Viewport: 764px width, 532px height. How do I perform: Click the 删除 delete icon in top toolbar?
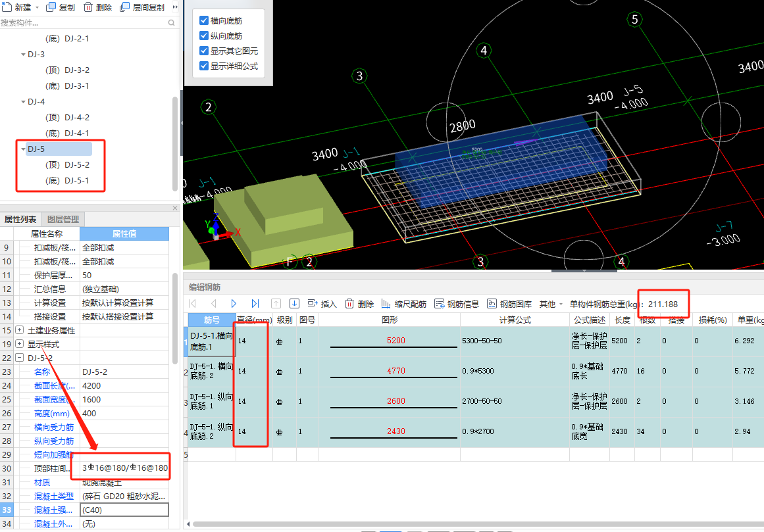pyautogui.click(x=88, y=7)
